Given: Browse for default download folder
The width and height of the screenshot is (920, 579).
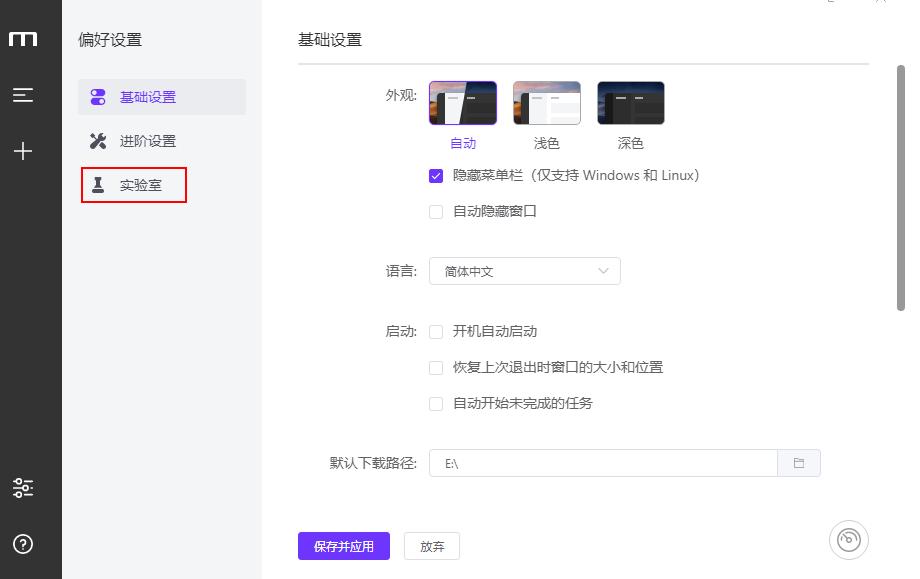Looking at the screenshot, I should pos(799,463).
